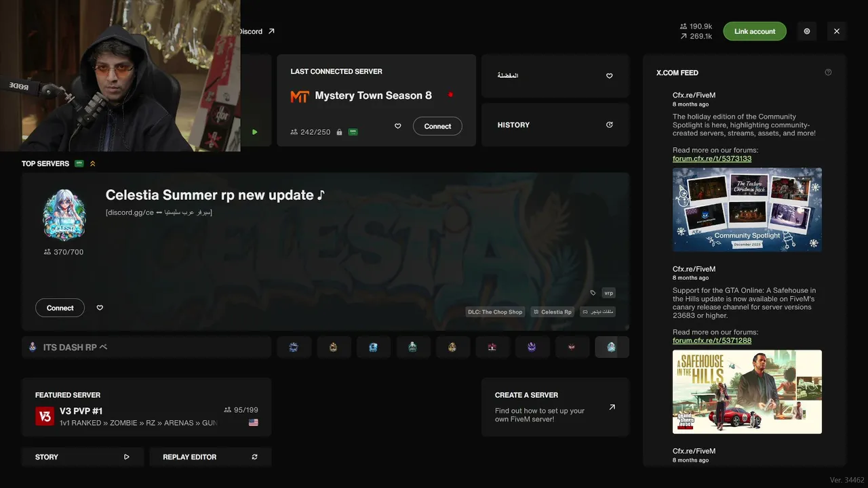Viewport: 868px width, 488px height.
Task: Select first server icon in top servers strip
Action: pyautogui.click(x=294, y=347)
